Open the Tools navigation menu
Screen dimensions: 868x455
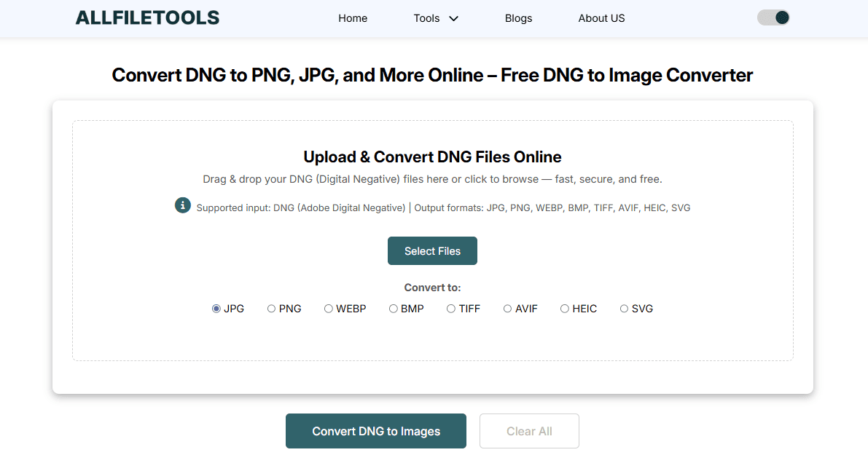coord(427,18)
